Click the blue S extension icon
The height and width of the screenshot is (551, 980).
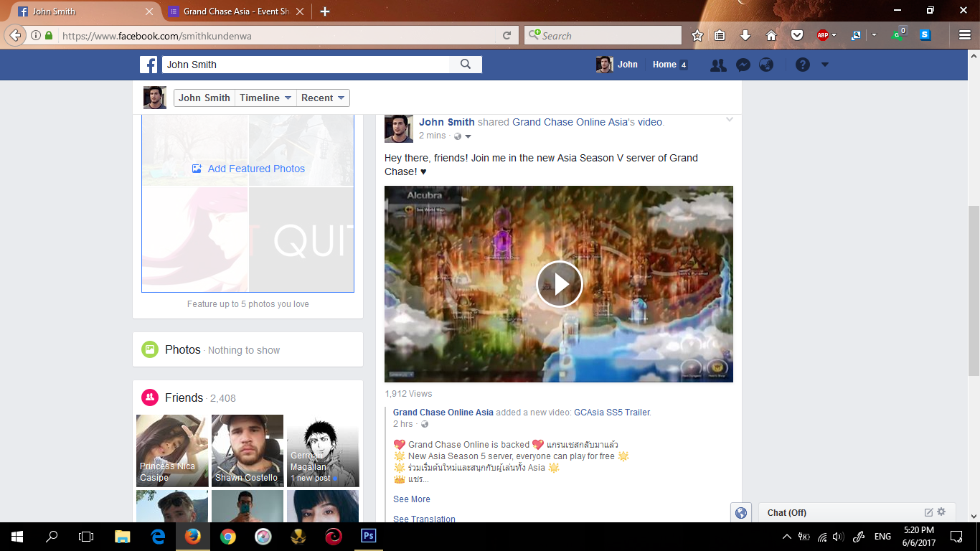coord(925,34)
